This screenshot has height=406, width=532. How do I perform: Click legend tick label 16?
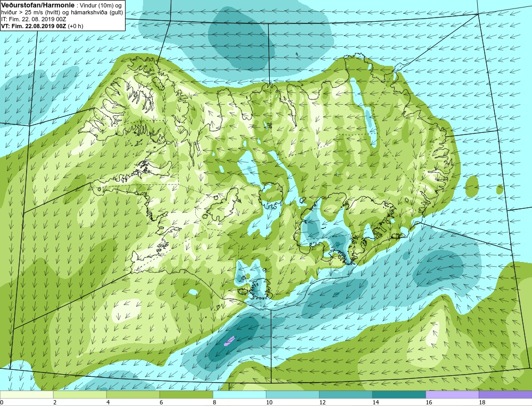[428, 403]
